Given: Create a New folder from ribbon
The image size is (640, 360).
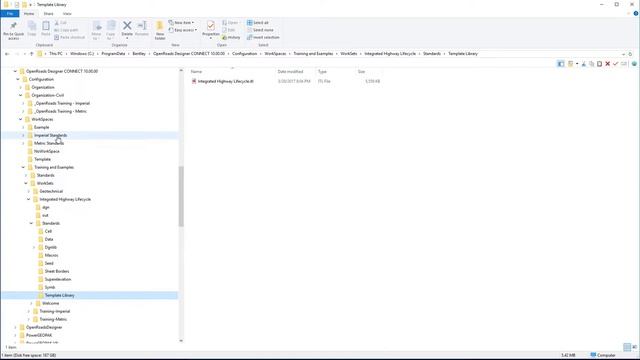Looking at the screenshot, I should pyautogui.click(x=160, y=30).
